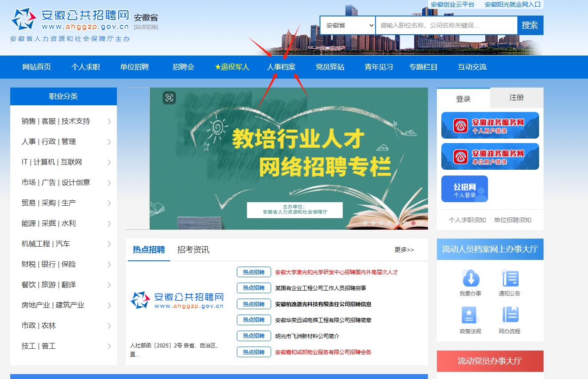
Task: Open 个人求职须知 link
Action: point(468,220)
